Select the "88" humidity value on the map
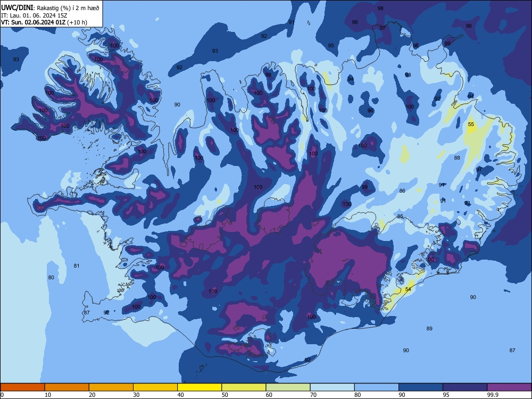The height and width of the screenshot is (399, 532). [458, 157]
